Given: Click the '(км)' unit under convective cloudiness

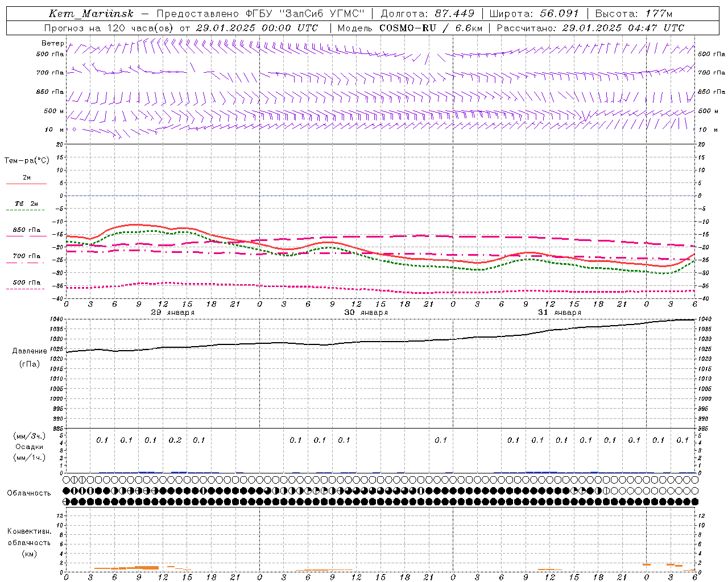Looking at the screenshot, I should pos(29,554).
